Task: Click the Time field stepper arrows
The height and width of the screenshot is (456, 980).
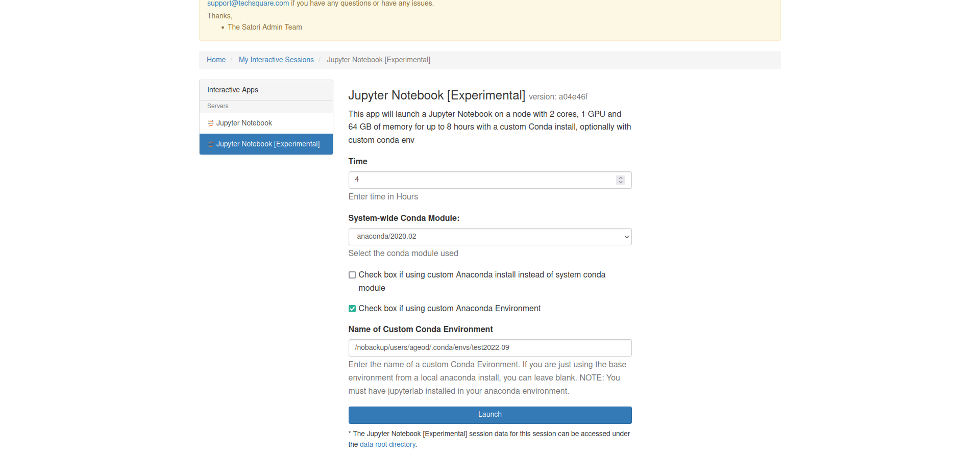Action: [621, 180]
